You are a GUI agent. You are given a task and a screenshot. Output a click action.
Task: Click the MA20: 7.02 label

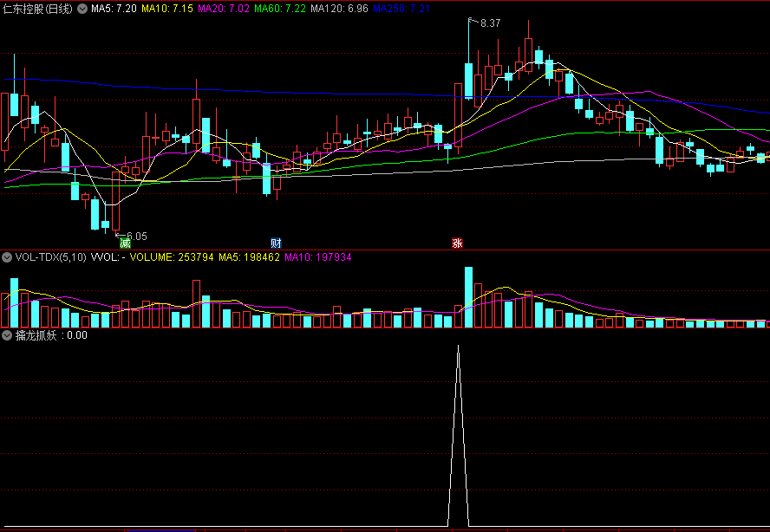(224, 9)
